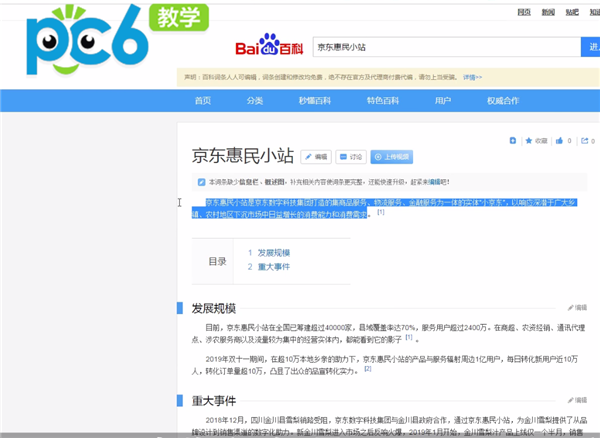Click the Baidu Baike logo
Screen dimensions: 600x438
click(x=269, y=45)
